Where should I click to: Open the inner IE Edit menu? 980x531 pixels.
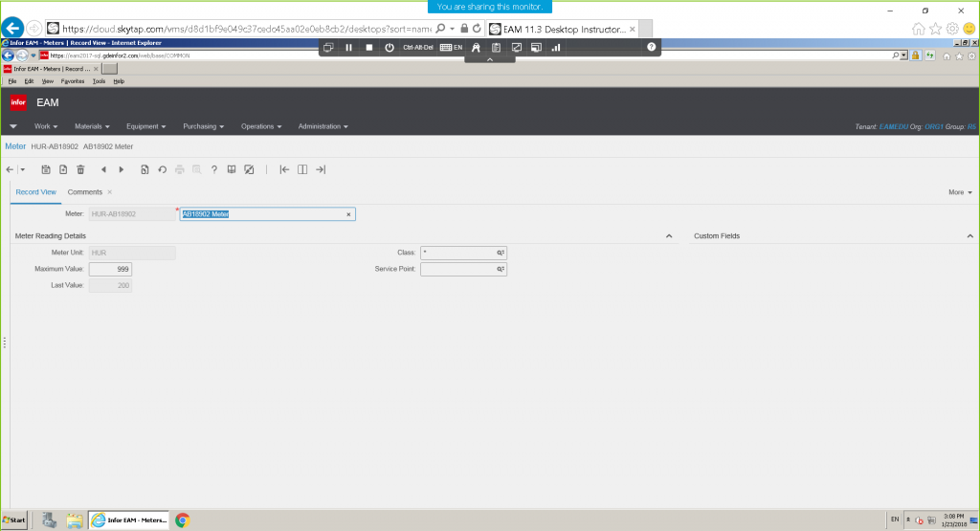[x=29, y=81]
